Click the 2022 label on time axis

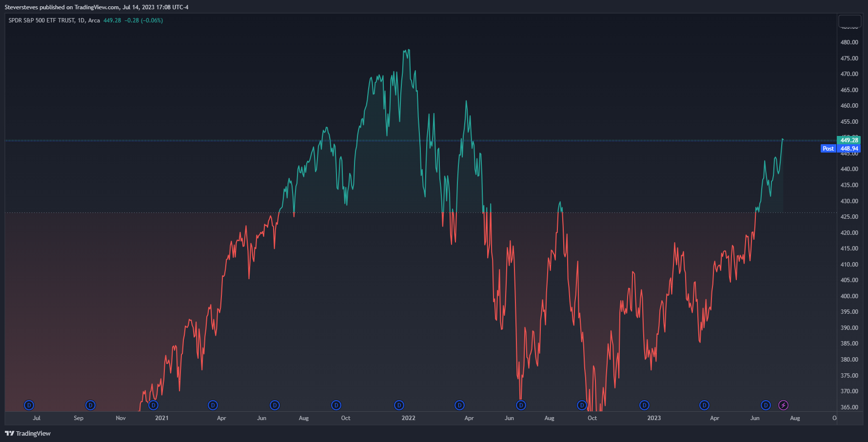pos(409,418)
